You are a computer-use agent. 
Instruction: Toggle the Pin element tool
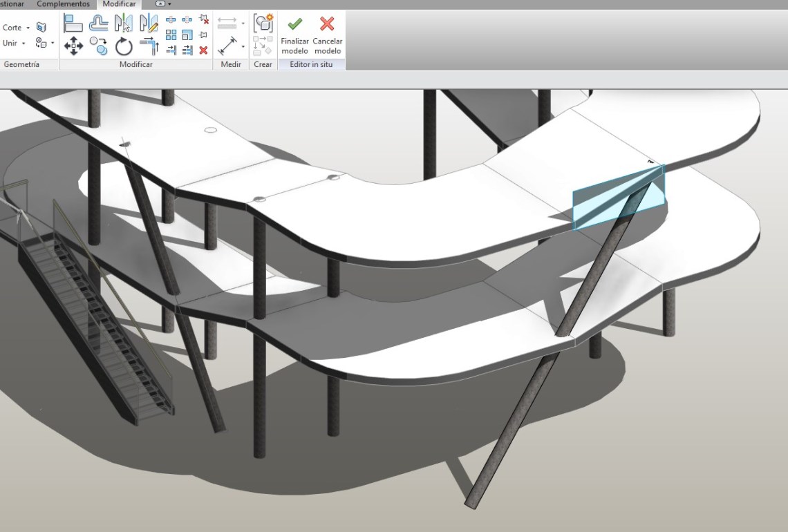tap(203, 35)
